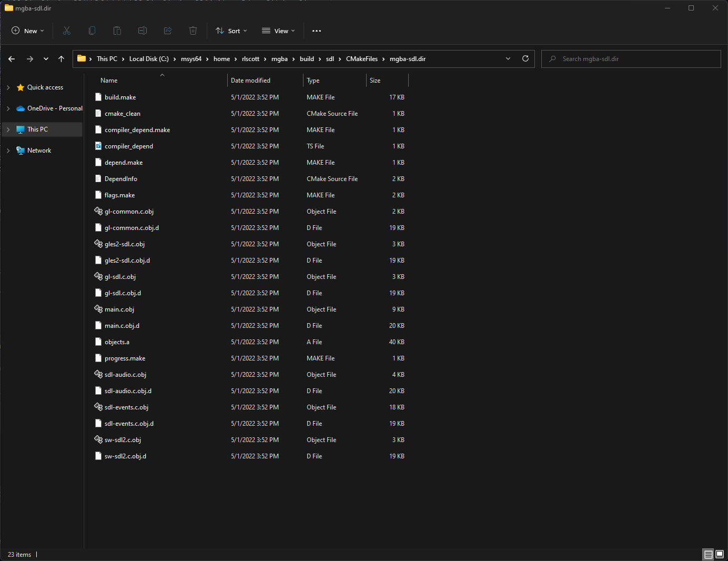This screenshot has height=561, width=728.
Task: Copy files using the Copy toolbar icon
Action: 92,31
